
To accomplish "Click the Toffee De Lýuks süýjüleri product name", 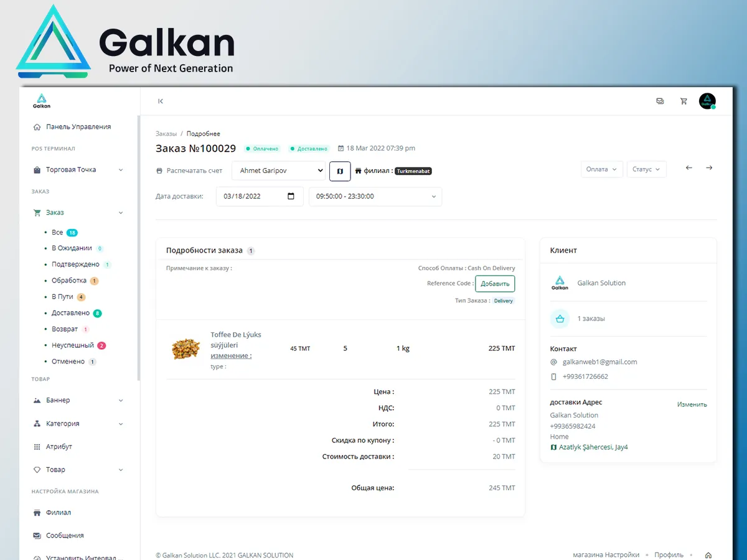I will [x=236, y=340].
